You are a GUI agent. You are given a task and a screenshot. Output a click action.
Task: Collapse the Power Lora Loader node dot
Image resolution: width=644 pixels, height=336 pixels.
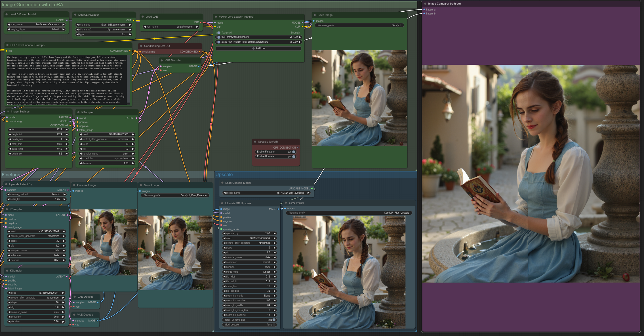pyautogui.click(x=216, y=17)
